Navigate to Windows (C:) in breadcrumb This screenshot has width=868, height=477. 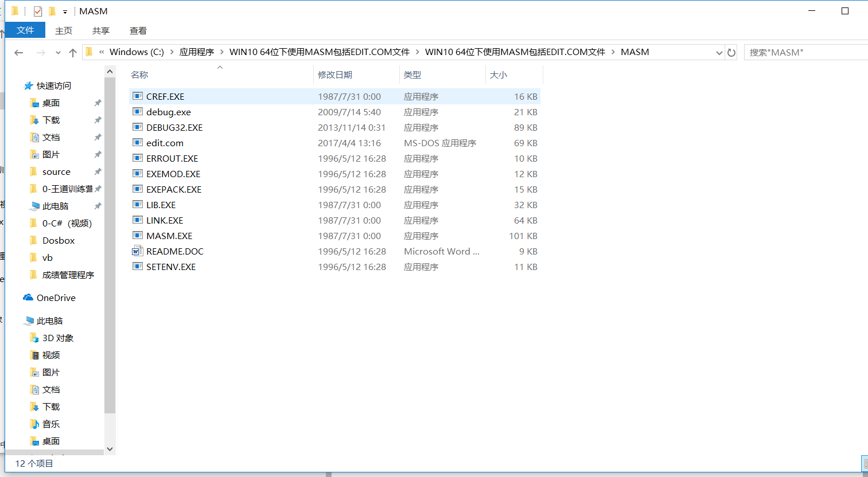[x=137, y=52]
